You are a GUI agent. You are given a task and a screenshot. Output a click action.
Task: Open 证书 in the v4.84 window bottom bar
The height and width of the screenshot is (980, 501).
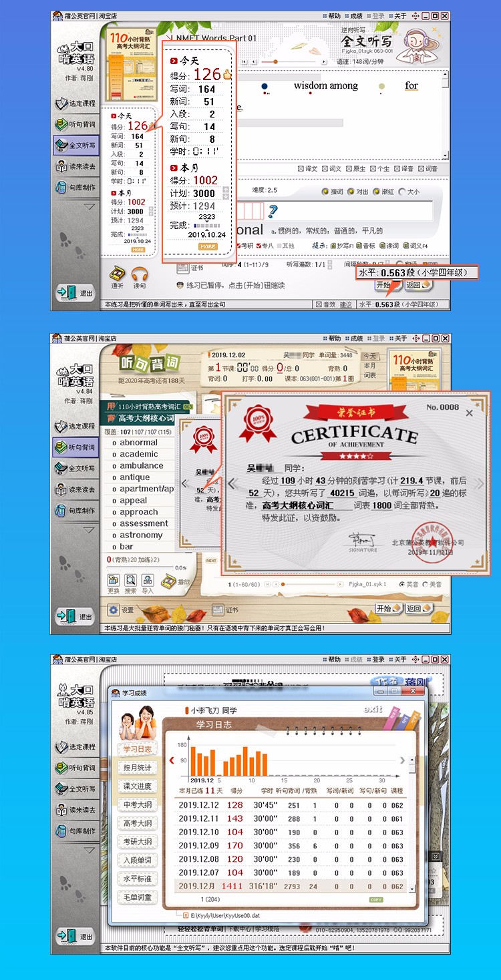(225, 609)
